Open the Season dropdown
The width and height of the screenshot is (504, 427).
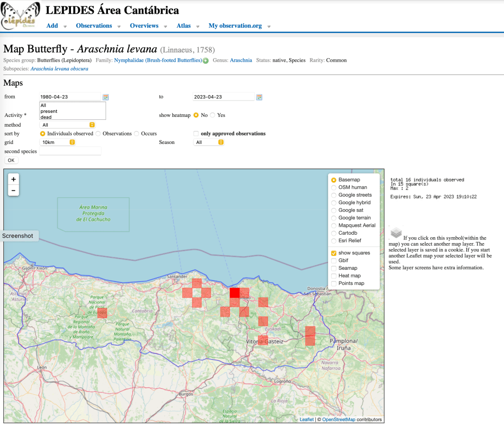coord(208,142)
